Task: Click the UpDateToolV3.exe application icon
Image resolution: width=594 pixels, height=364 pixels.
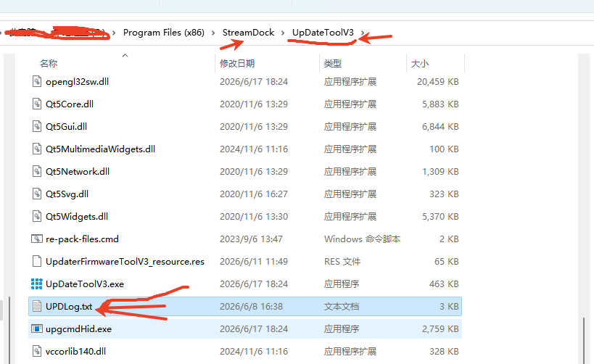Action: tap(37, 284)
